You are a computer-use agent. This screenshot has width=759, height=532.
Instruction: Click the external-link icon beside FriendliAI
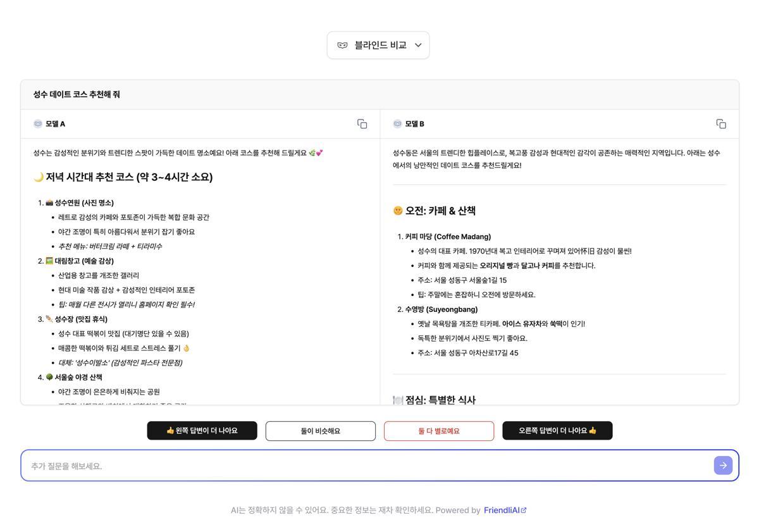coord(524,509)
